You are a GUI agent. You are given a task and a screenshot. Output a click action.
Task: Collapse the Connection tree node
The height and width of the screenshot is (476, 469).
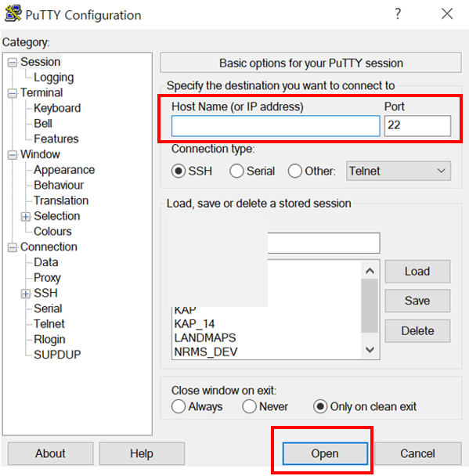pyautogui.click(x=13, y=247)
